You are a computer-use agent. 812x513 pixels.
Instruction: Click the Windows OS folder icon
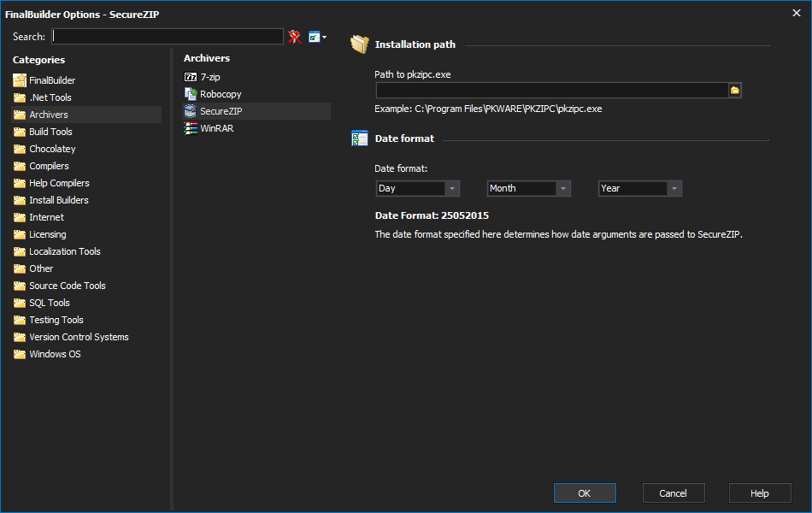click(x=20, y=354)
